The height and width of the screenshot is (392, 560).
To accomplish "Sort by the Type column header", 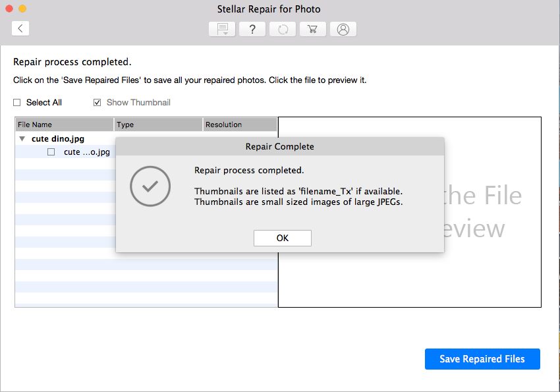I will click(x=158, y=125).
